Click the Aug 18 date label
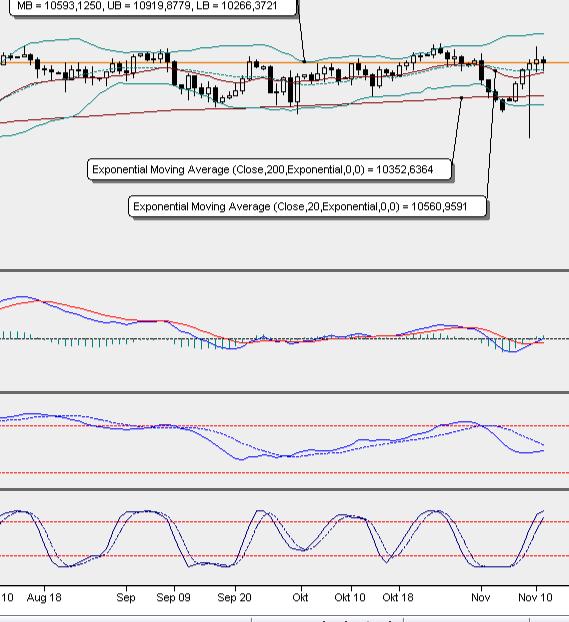 (44, 597)
